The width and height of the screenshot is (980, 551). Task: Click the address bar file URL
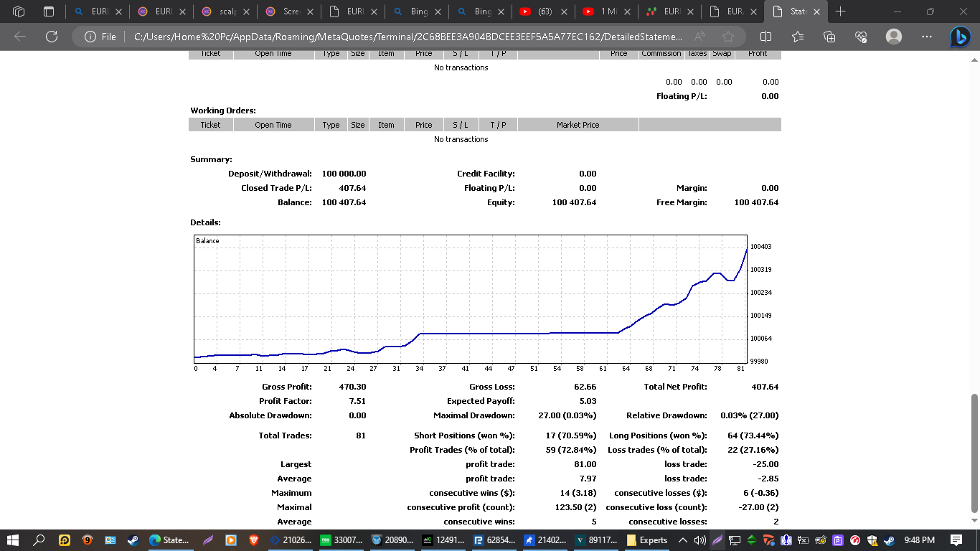[x=409, y=37]
